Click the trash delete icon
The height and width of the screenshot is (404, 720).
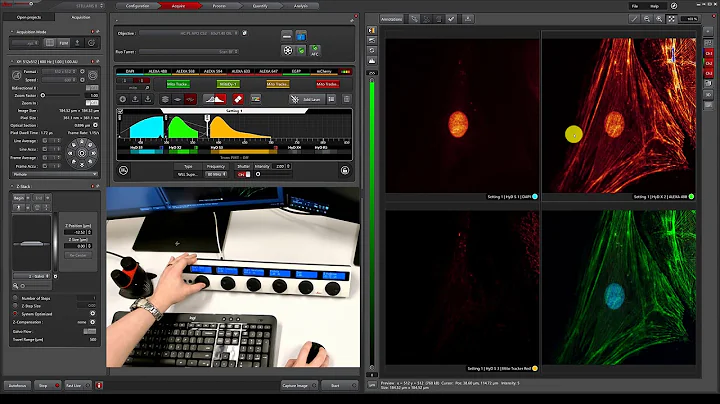(347, 99)
